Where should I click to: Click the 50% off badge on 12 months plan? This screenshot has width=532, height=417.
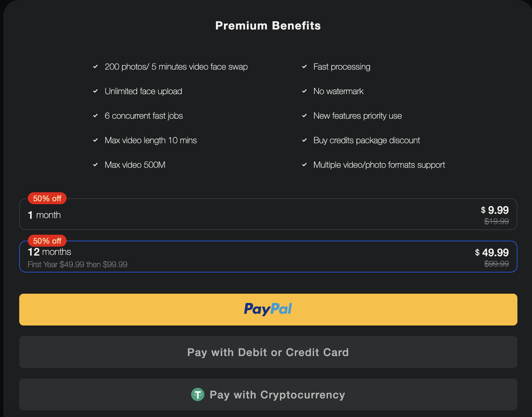click(47, 241)
